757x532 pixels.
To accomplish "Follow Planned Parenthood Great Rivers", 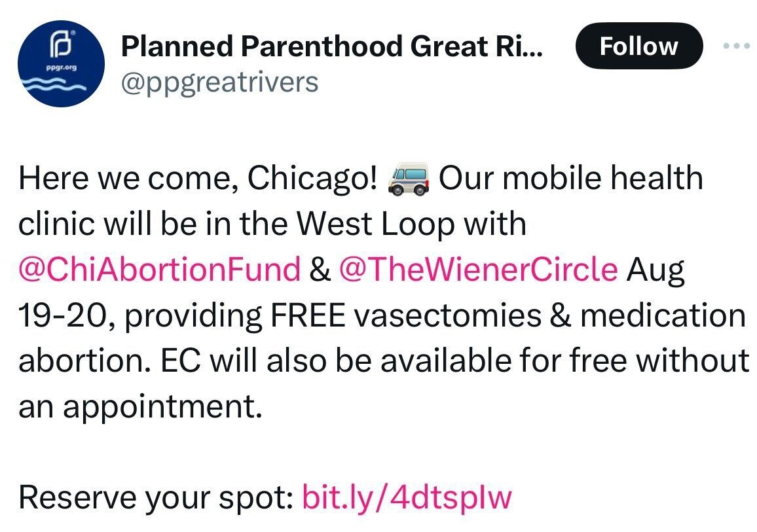I will 639,46.
